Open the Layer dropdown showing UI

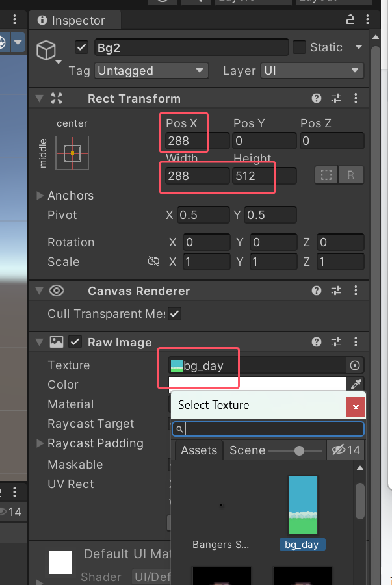tap(312, 71)
